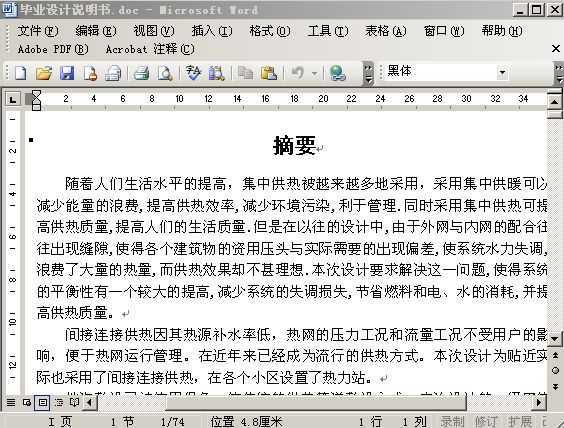Expand the Standard toolbar options chevron
564x428 pixels.
[368, 73]
